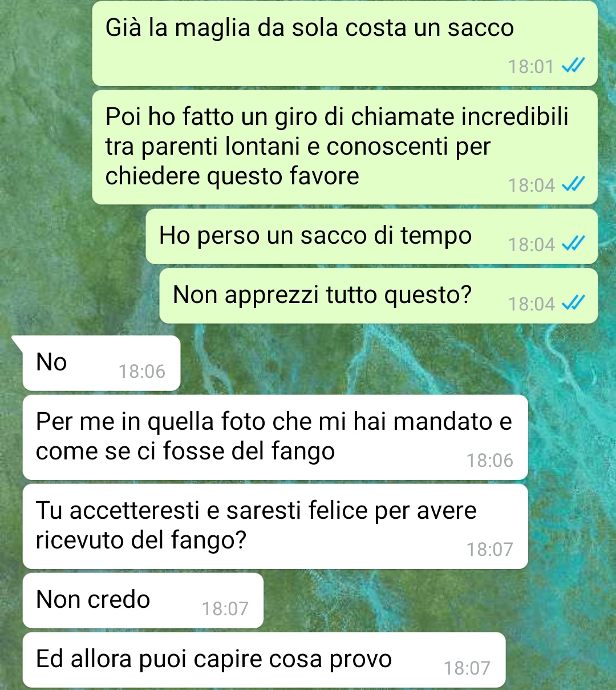This screenshot has height=690, width=616.
Task: Select the 'Tu accetteresti e saresti felice' message
Action: (x=275, y=526)
